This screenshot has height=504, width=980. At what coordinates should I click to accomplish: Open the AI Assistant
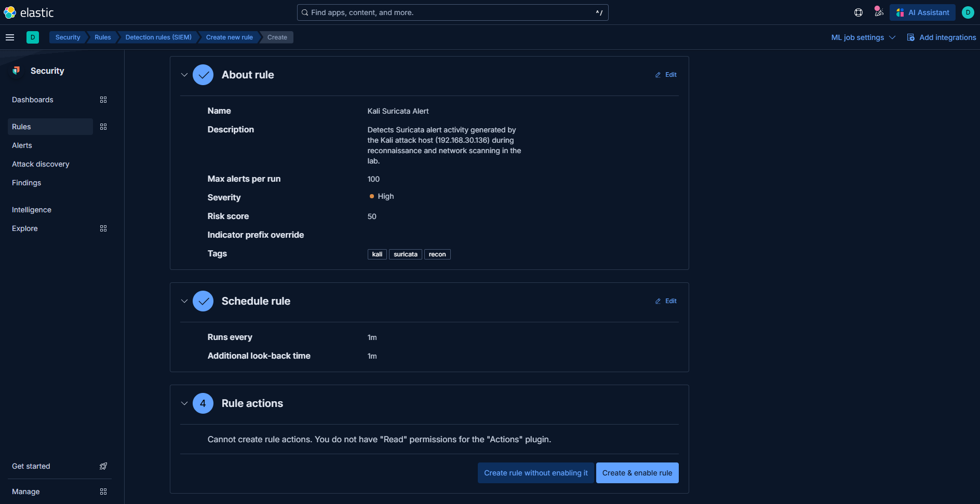tap(922, 12)
